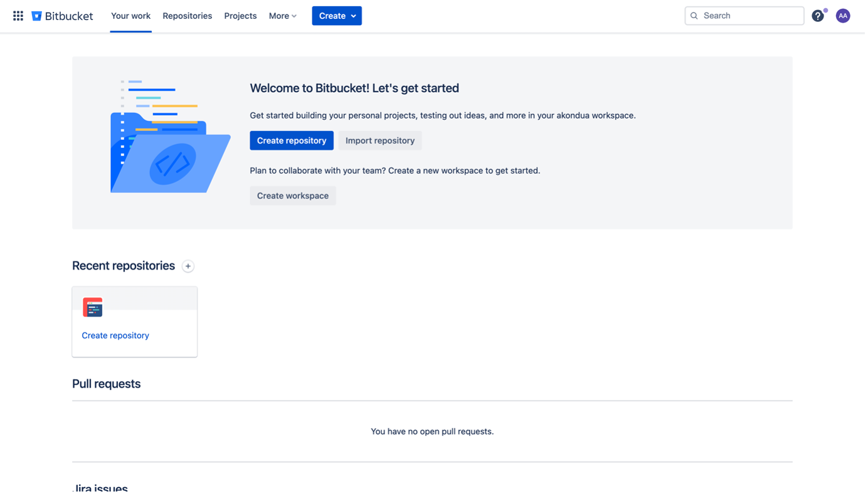The image size is (868, 494).
Task: Click the magnifier icon in the search box
Action: click(x=694, y=16)
